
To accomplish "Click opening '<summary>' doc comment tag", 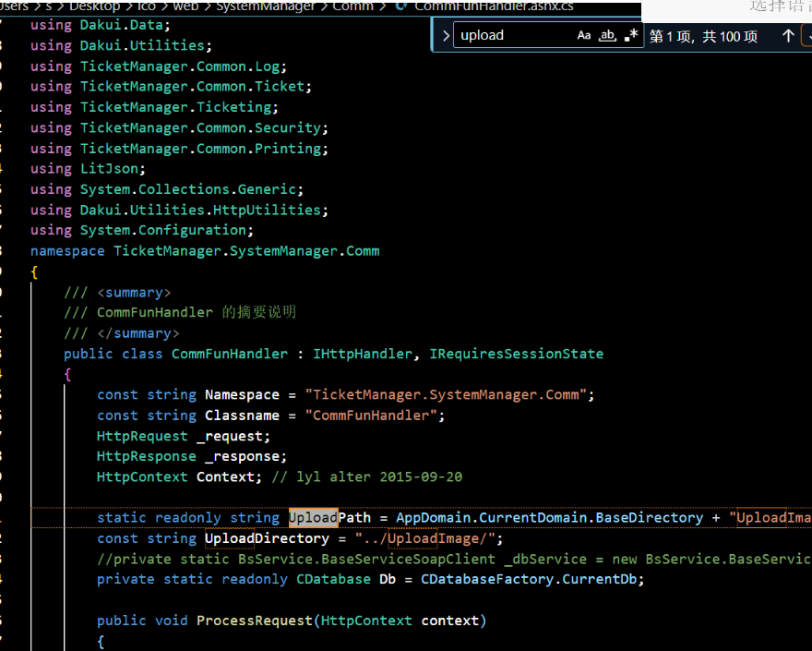I will [134, 293].
